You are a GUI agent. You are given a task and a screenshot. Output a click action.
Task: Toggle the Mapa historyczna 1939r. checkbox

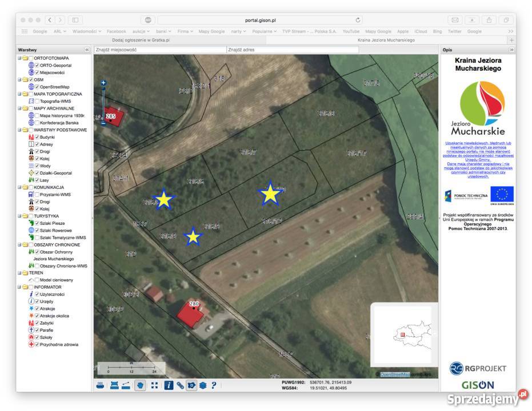pos(37,115)
